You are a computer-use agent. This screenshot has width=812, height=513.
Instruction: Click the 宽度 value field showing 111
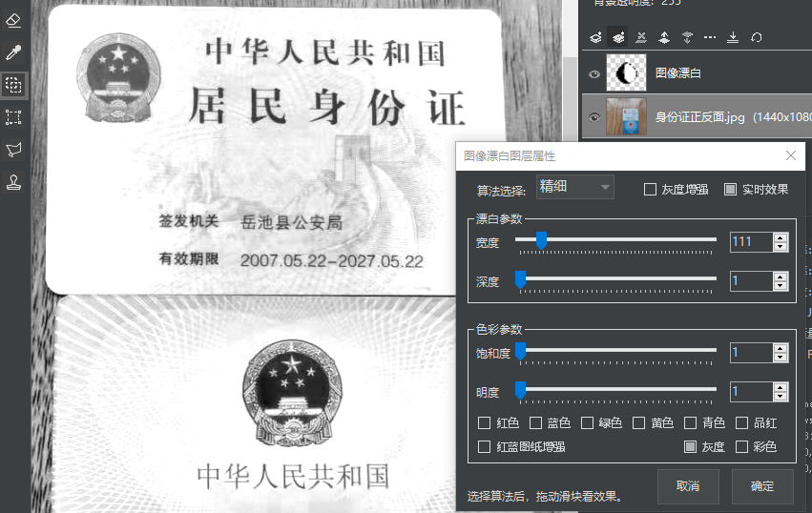752,242
